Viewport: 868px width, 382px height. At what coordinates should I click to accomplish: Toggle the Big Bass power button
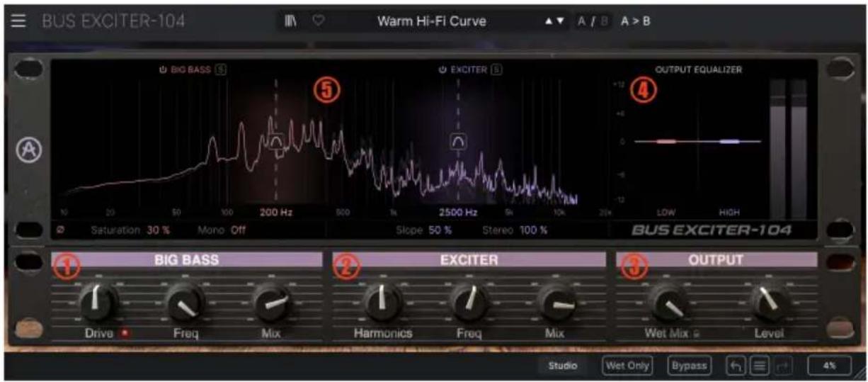pos(163,70)
